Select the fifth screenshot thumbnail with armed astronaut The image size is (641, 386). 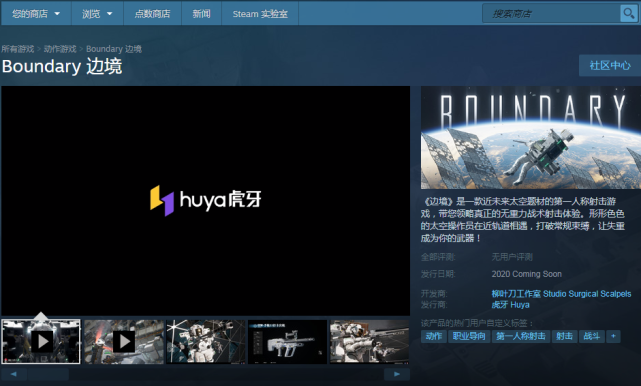coord(370,341)
